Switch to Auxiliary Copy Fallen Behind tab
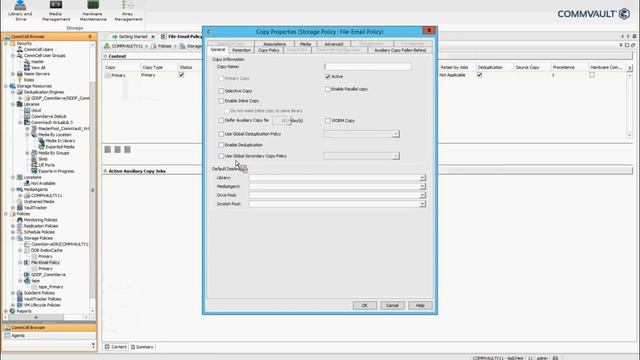640x360 pixels. click(400, 50)
